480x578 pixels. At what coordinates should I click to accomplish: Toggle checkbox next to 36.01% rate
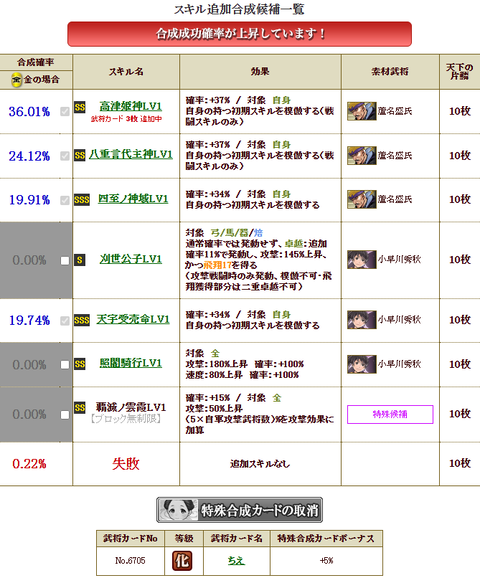click(x=65, y=111)
